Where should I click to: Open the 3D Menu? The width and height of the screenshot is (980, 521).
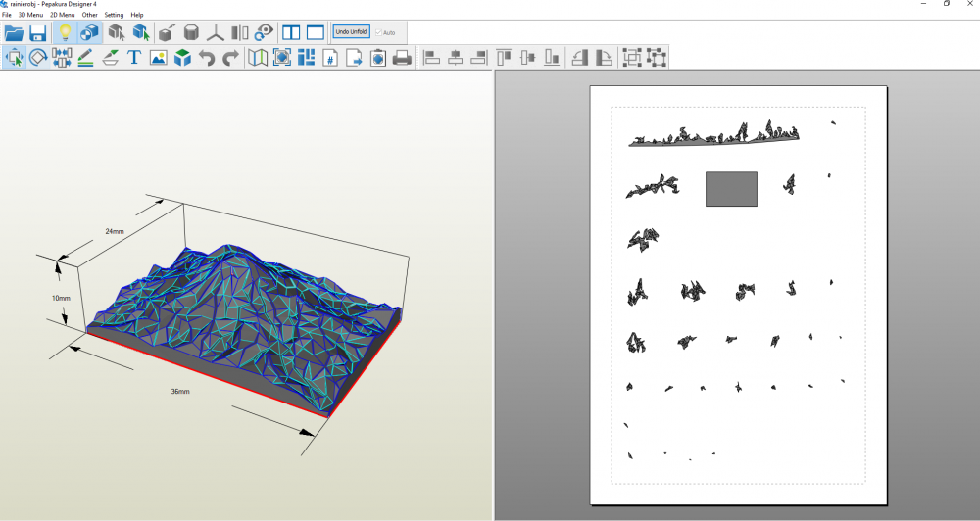(30, 16)
